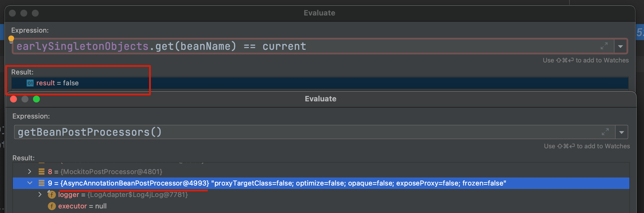Expand the MockitoPostProcessor@4801 node

[x=30, y=171]
